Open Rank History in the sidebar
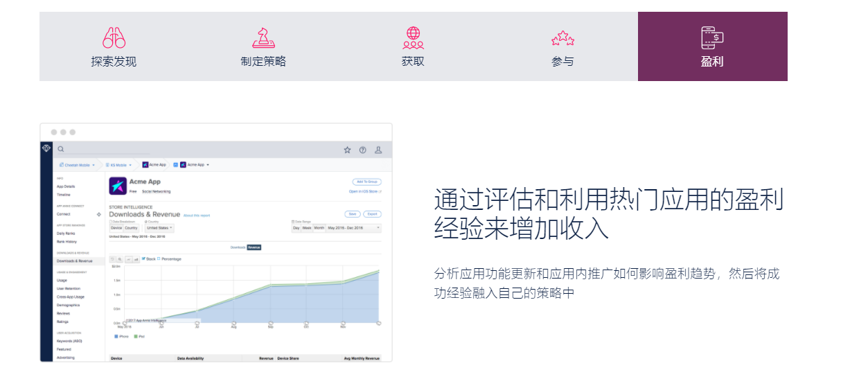This screenshot has width=868, height=388. (67, 242)
